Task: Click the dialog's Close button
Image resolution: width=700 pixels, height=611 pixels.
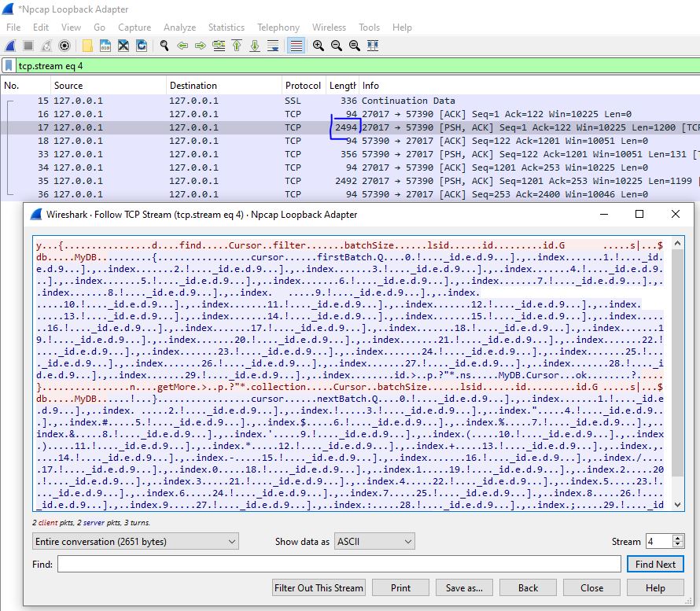Action: point(591,587)
